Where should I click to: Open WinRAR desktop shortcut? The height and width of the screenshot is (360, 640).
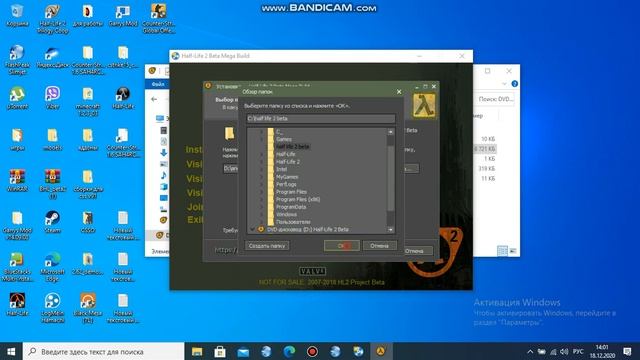[x=17, y=181]
